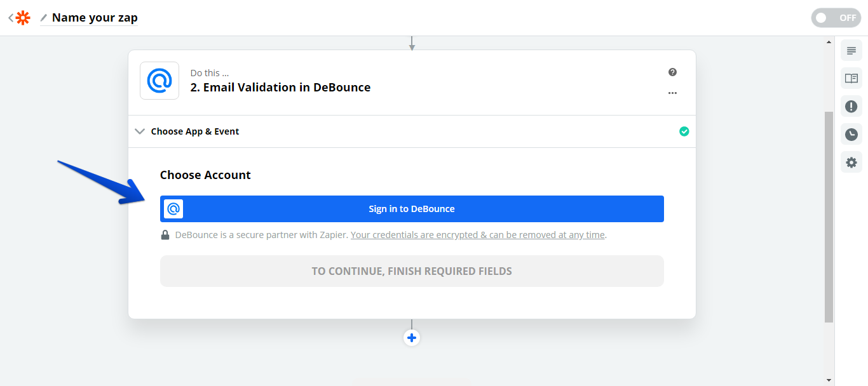Open the notes panel icon in sidebar

(x=851, y=51)
